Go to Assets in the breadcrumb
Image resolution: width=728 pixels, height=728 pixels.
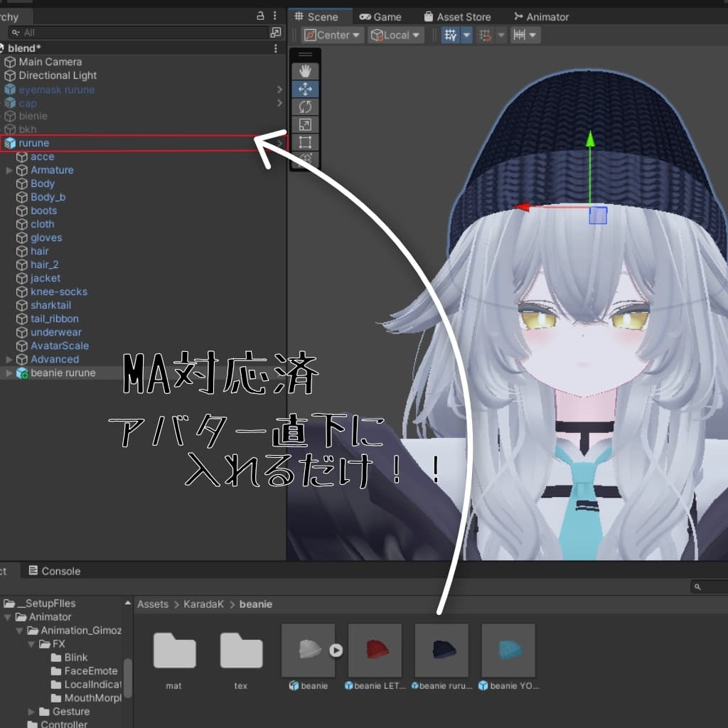coord(153,604)
